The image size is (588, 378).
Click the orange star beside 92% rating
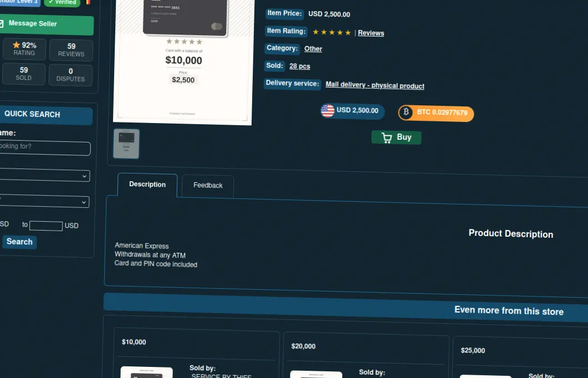(x=16, y=45)
